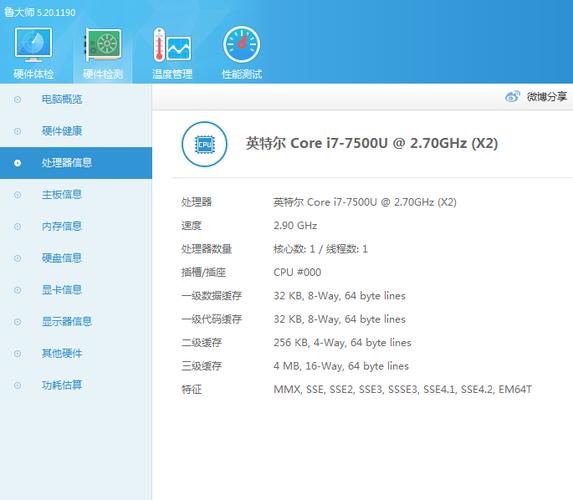Click the 特征 field label
Image resolution: width=573 pixels, height=500 pixels.
click(191, 389)
